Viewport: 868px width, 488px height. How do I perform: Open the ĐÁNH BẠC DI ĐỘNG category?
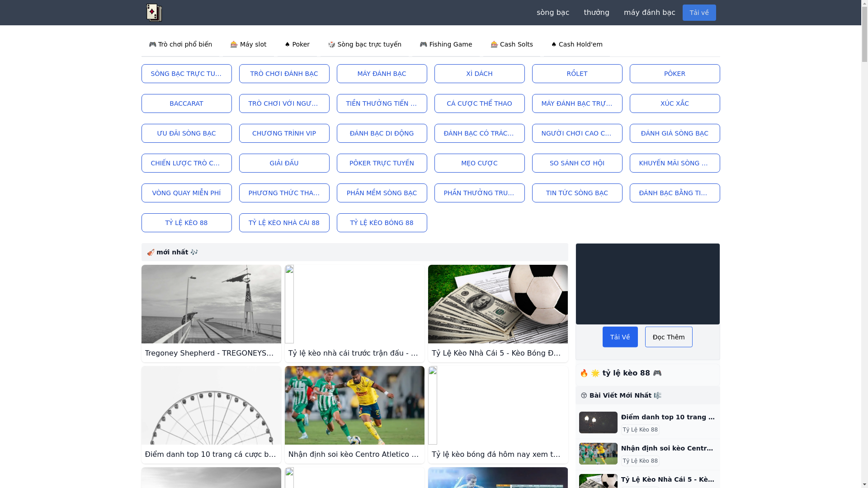point(382,133)
